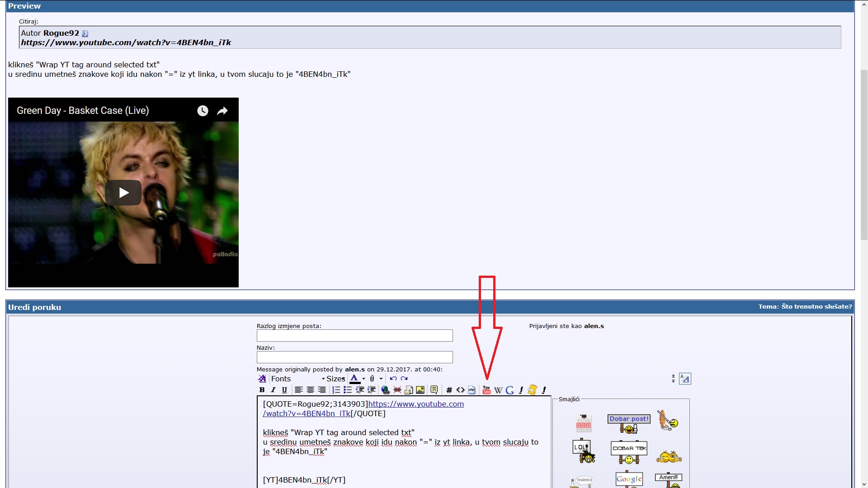The height and width of the screenshot is (488, 868).
Task: Click the YouTube tag wrap icon
Action: [486, 390]
